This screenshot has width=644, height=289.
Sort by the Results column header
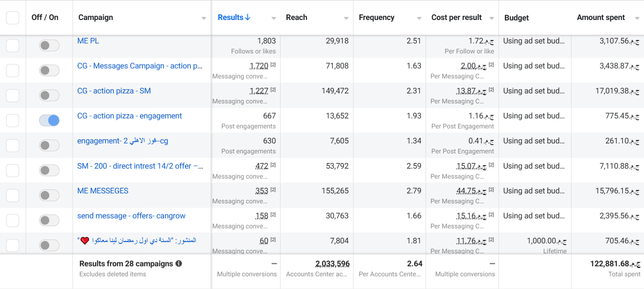tap(230, 17)
